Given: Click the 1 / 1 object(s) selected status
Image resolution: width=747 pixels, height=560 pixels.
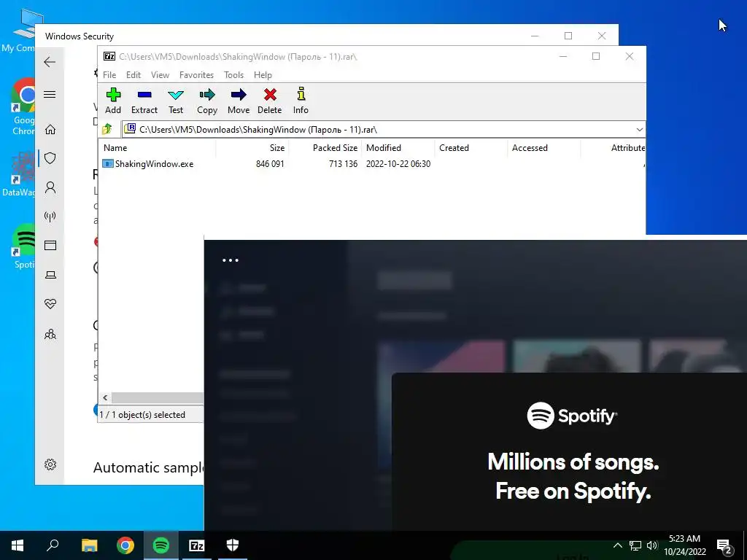Looking at the screenshot, I should [x=142, y=415].
